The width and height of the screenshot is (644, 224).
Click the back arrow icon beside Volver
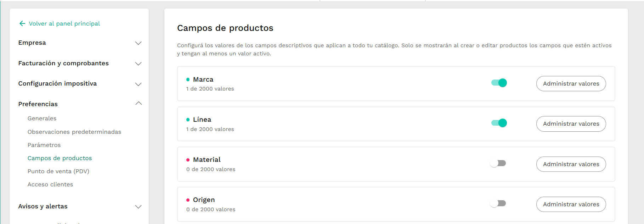(x=22, y=23)
